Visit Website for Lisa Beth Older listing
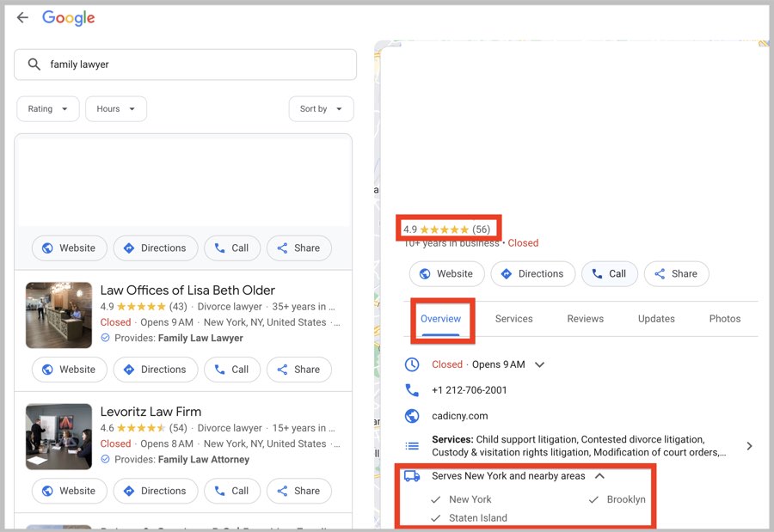The width and height of the screenshot is (774, 532). pyautogui.click(x=69, y=370)
